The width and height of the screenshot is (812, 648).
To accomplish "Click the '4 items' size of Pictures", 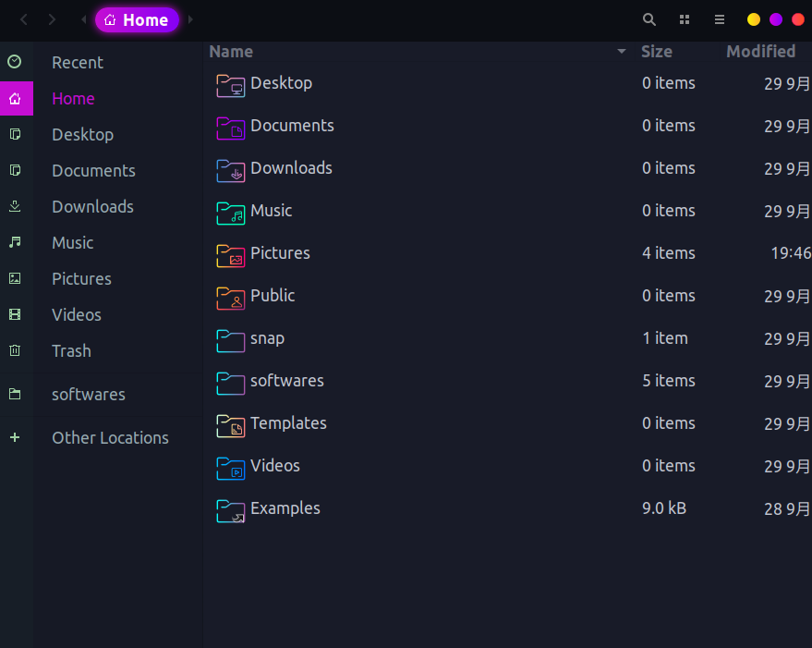I will (x=669, y=253).
